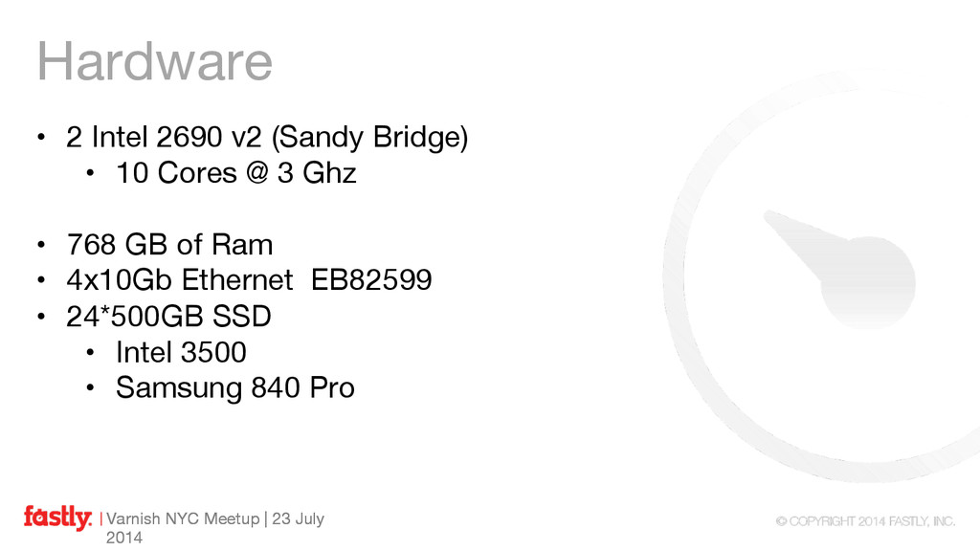Screen dimensions: 980x551
Task: Click the Samsung 840 Pro sub-bullet
Action: [x=235, y=387]
